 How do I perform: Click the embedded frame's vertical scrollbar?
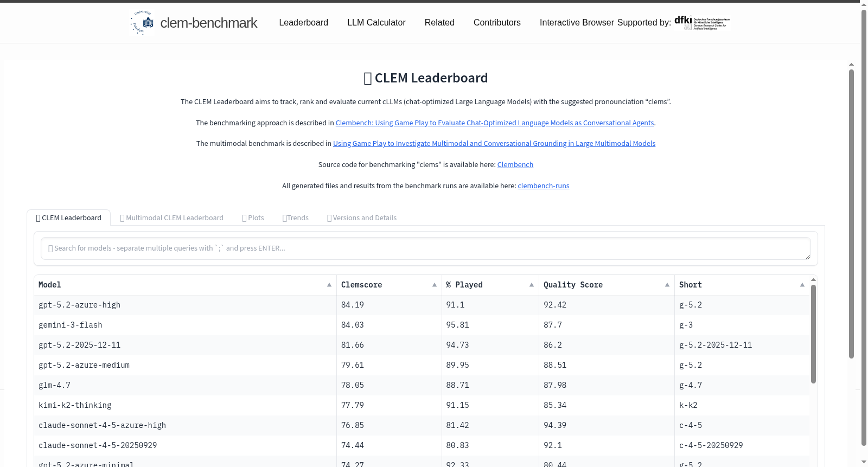tap(851, 214)
